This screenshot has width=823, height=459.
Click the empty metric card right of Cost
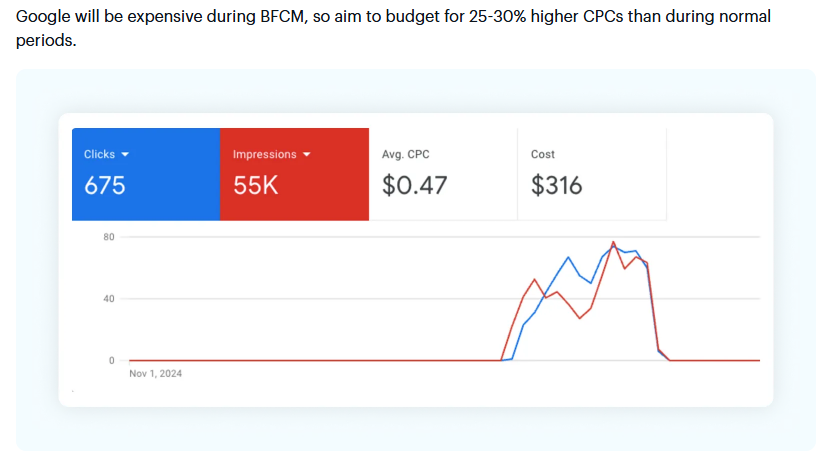point(715,174)
